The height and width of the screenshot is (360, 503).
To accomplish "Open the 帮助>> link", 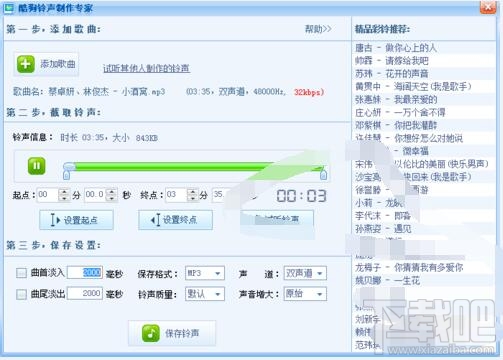I will click(318, 29).
